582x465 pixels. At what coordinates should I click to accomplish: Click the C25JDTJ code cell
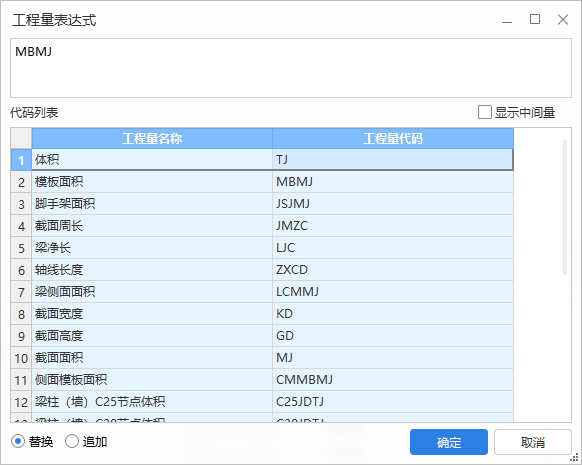[x=393, y=402]
